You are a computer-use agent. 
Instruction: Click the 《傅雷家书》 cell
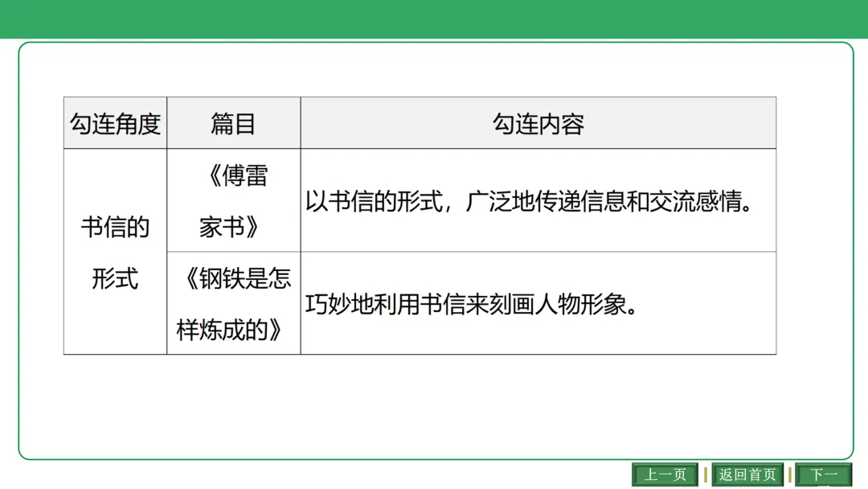234,200
